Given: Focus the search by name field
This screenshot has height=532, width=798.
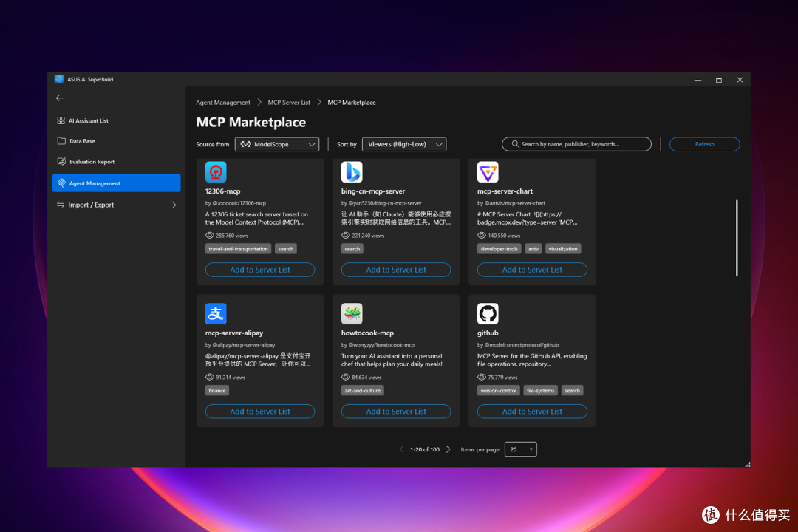Looking at the screenshot, I should (576, 144).
